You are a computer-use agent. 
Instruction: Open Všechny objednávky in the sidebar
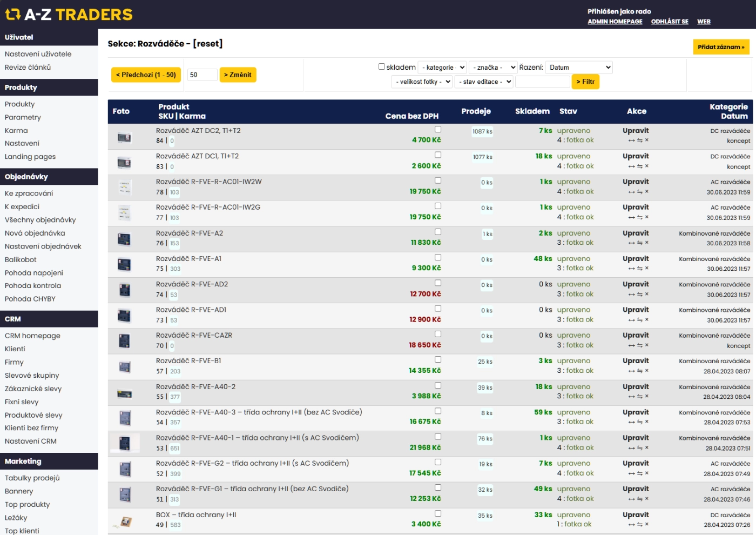click(x=40, y=220)
